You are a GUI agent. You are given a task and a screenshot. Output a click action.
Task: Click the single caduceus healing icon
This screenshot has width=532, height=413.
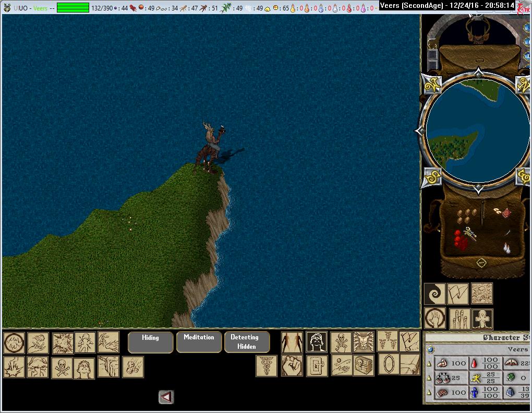266,365
